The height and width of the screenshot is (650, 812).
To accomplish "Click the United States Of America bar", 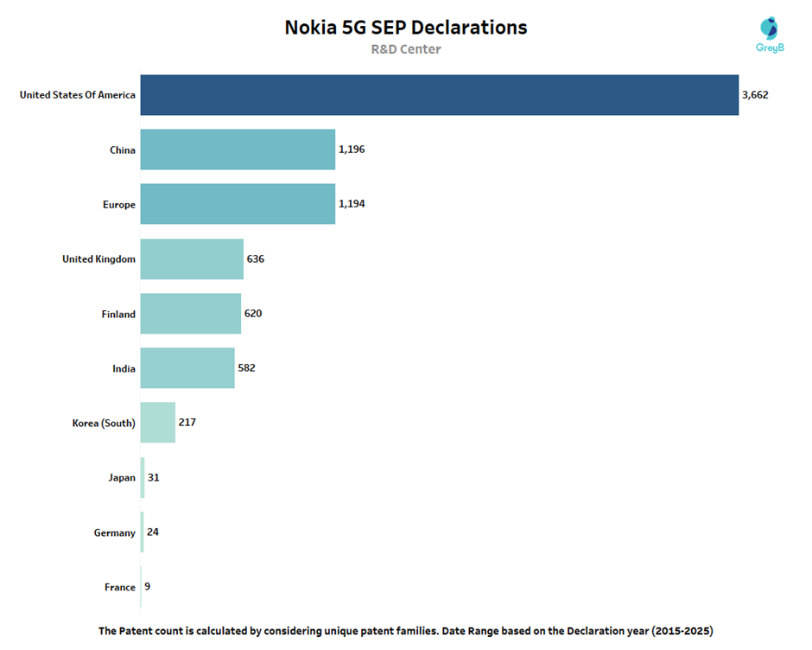I will coord(439,95).
